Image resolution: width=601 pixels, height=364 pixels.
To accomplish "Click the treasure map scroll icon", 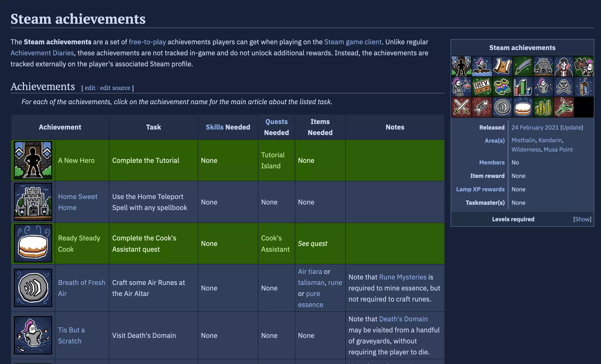I will 502,66.
